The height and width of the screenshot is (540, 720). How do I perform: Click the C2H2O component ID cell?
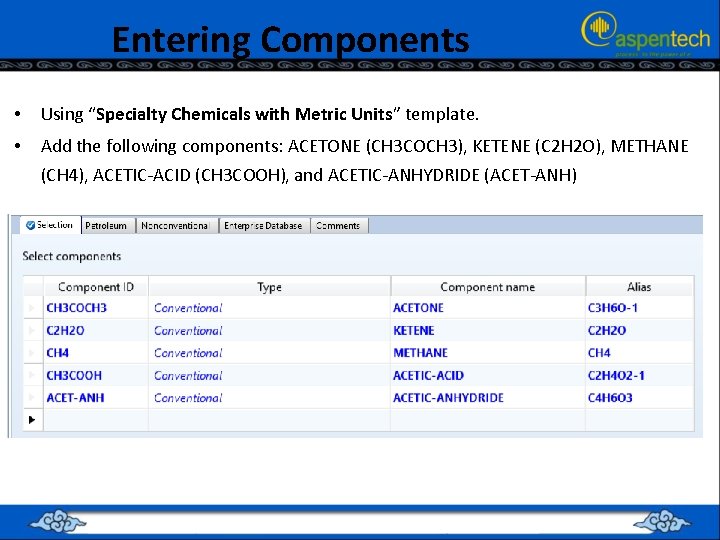tap(96, 330)
